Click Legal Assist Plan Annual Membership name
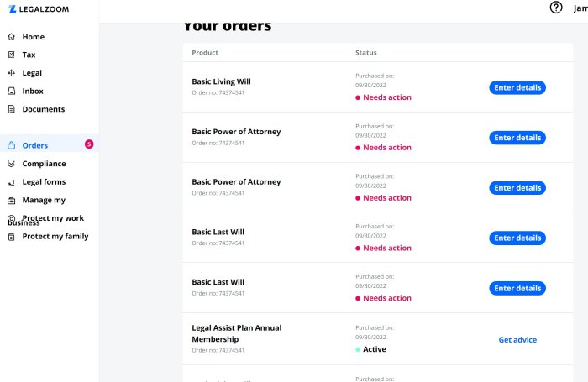 point(237,333)
